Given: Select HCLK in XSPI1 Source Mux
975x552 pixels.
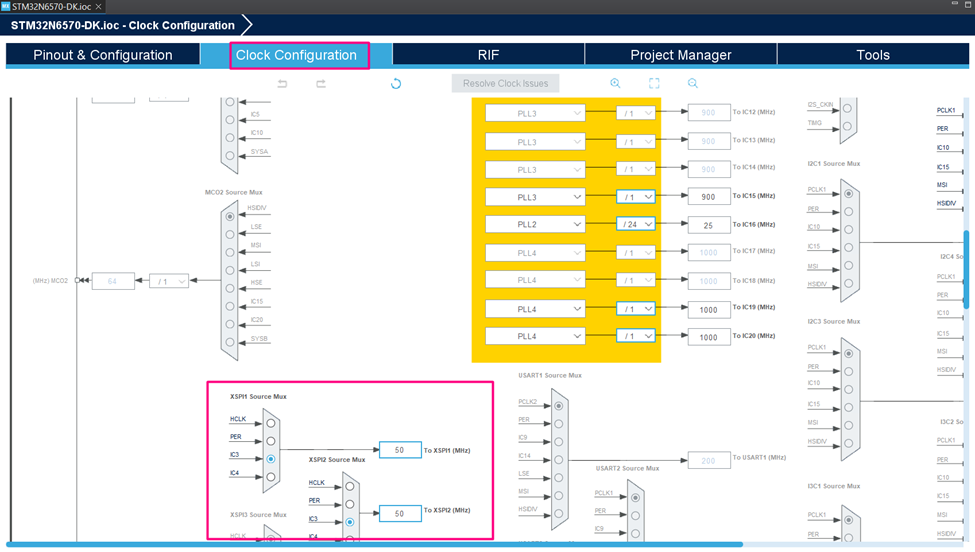Looking at the screenshot, I should [270, 423].
